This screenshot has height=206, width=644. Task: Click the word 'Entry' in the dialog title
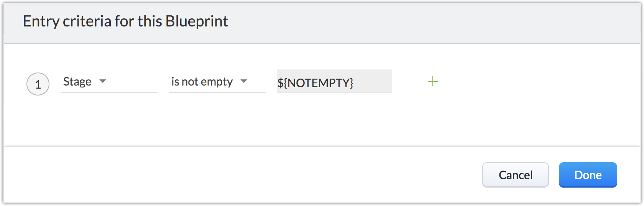[x=41, y=21]
